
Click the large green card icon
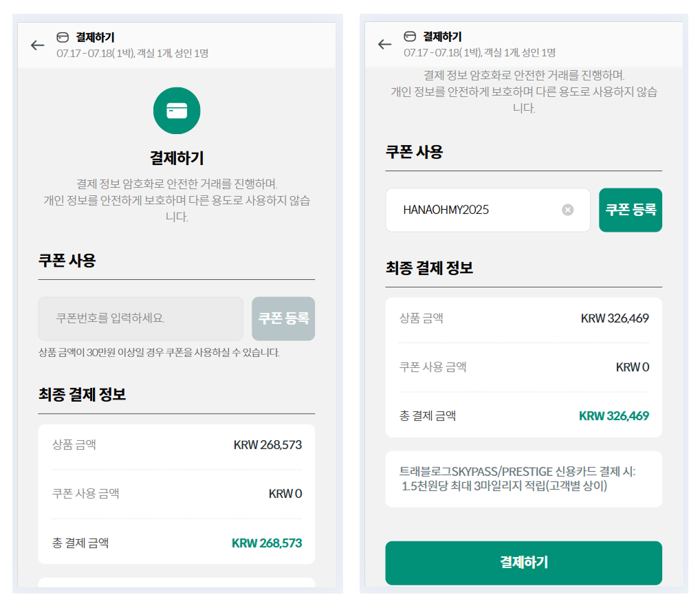point(177,111)
